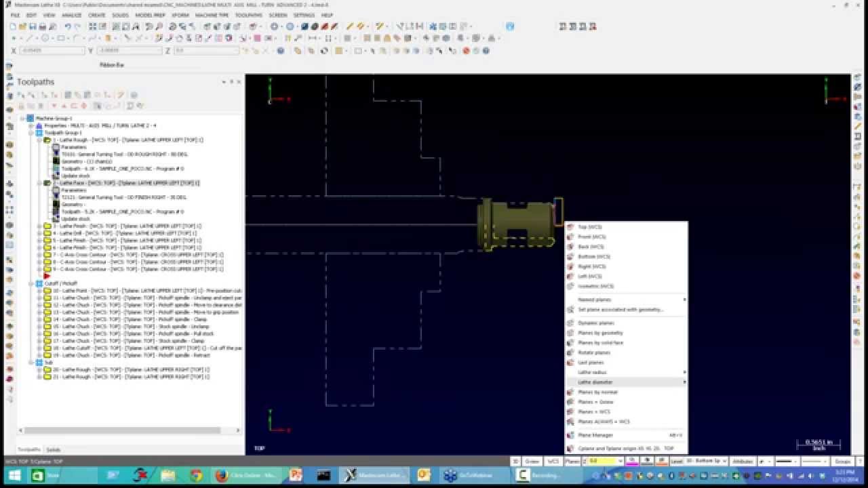Click the Last planes icon
This screenshot has height=488, width=868.
tap(570, 363)
